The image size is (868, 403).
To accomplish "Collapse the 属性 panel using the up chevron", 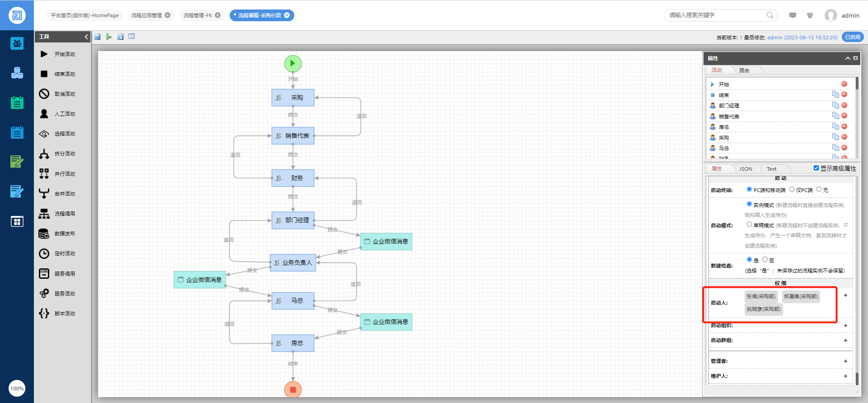I will pyautogui.click(x=848, y=58).
